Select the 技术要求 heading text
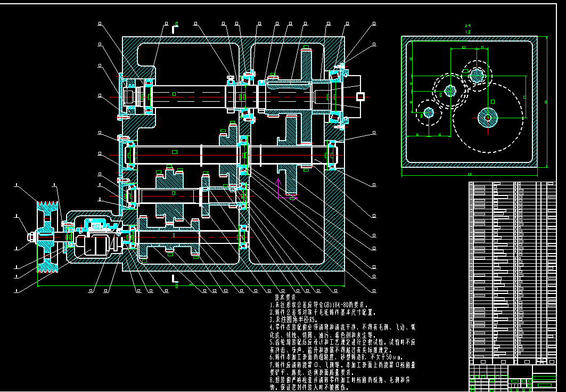The height and width of the screenshot is (392, 566). (285, 298)
